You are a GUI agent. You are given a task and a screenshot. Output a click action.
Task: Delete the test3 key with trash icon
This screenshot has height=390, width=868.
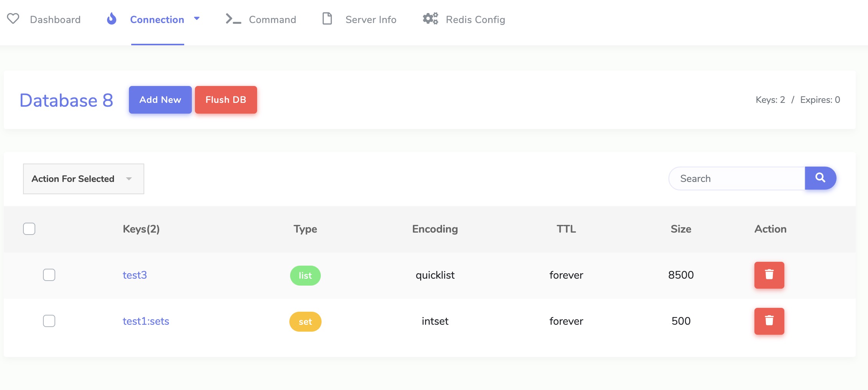coord(769,275)
